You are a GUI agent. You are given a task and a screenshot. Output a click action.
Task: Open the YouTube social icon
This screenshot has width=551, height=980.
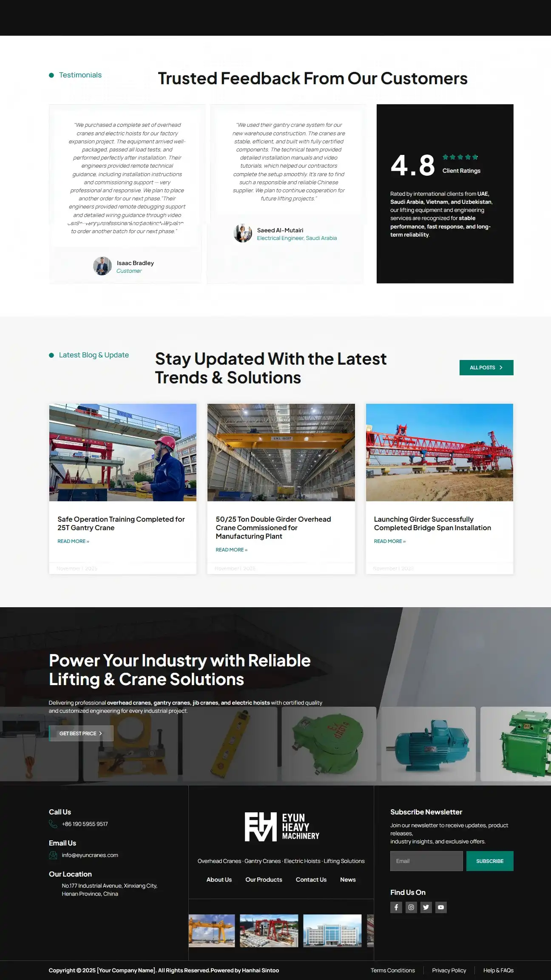(441, 907)
